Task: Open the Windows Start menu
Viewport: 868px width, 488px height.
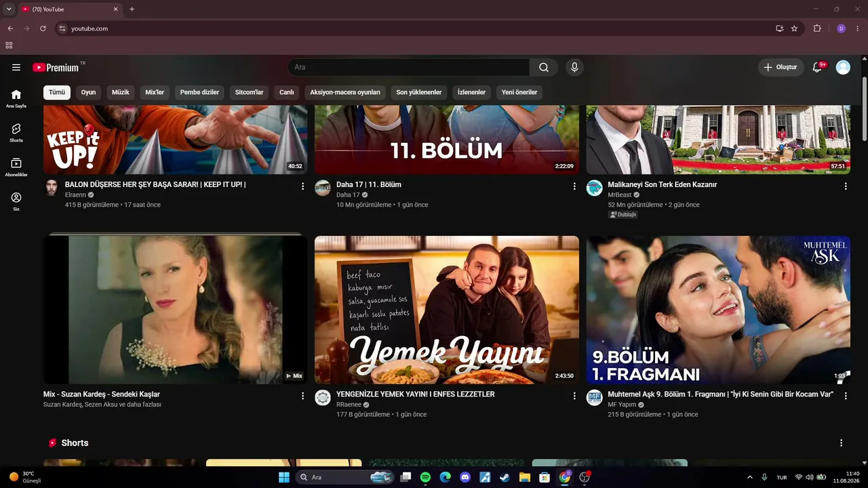Action: tap(283, 477)
